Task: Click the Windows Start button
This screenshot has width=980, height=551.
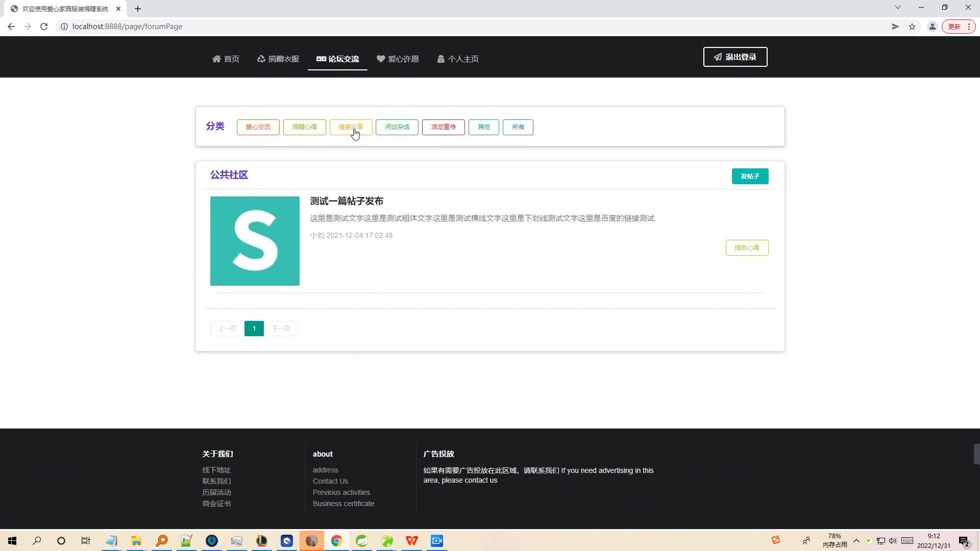Action: click(x=12, y=541)
